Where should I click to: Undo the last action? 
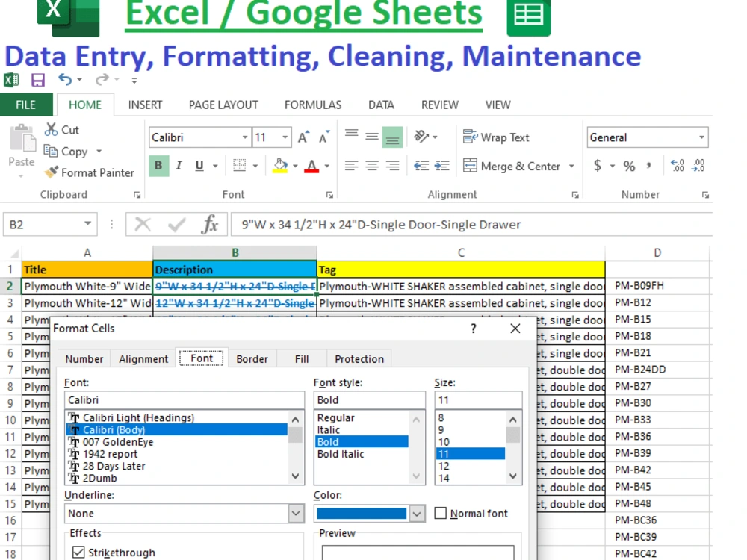65,80
